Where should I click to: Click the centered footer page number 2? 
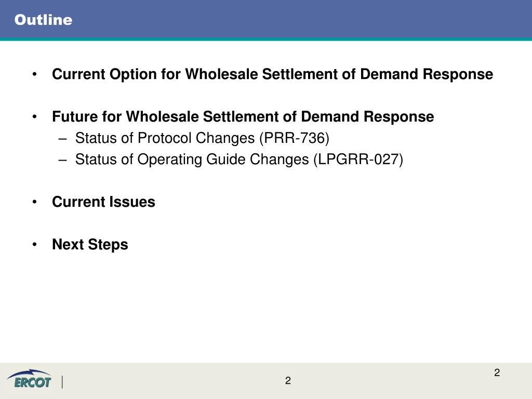288,381
